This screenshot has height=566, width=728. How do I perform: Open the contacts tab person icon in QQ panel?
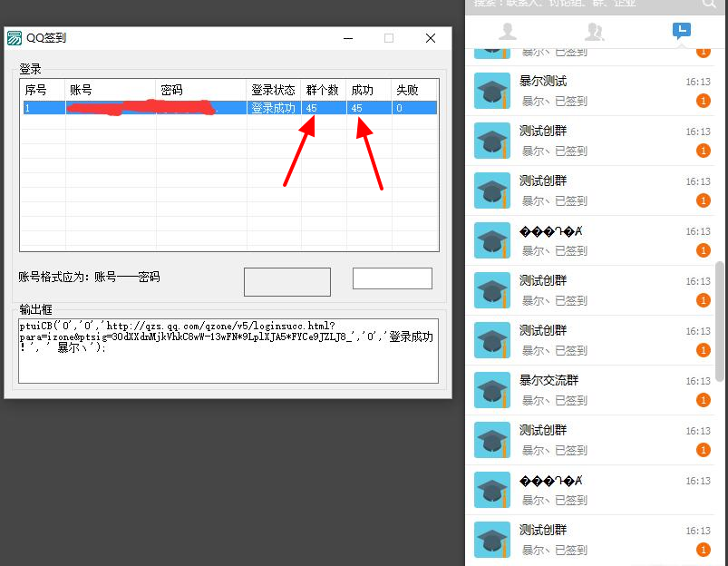[508, 31]
